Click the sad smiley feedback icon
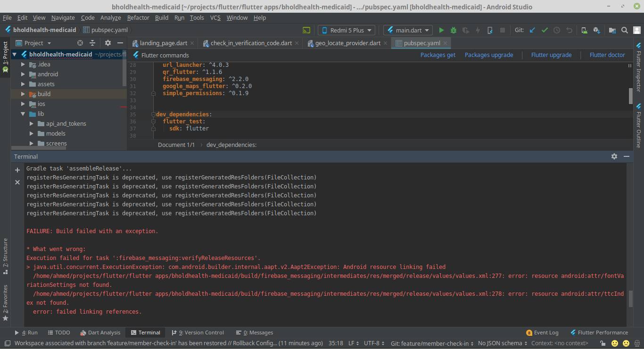This screenshot has height=349, width=644. 626,343
